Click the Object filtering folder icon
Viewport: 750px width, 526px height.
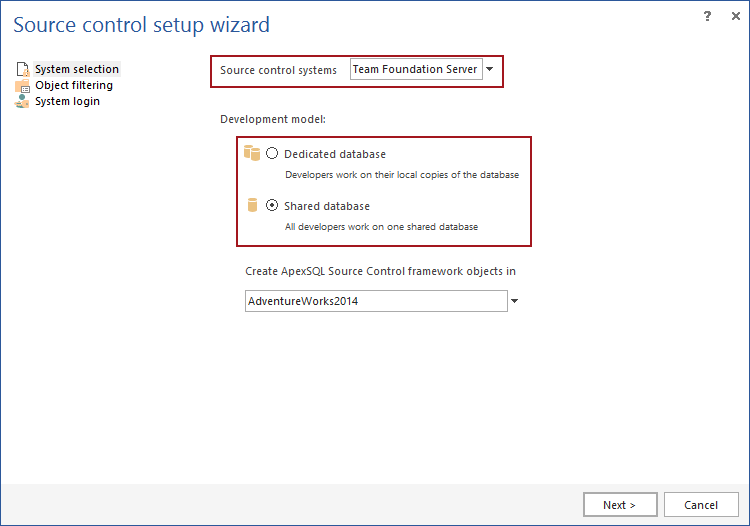[22, 86]
